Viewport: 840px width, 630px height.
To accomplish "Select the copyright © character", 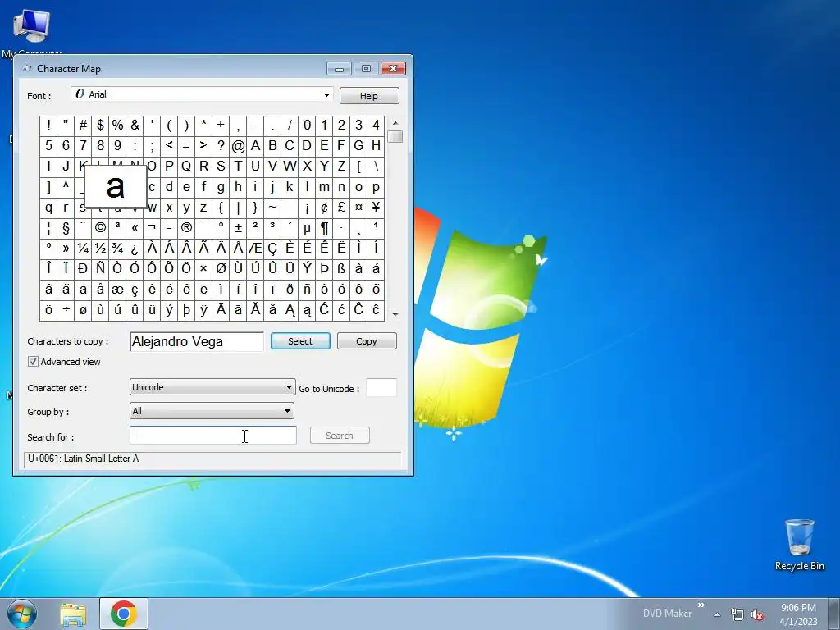I will [x=100, y=228].
